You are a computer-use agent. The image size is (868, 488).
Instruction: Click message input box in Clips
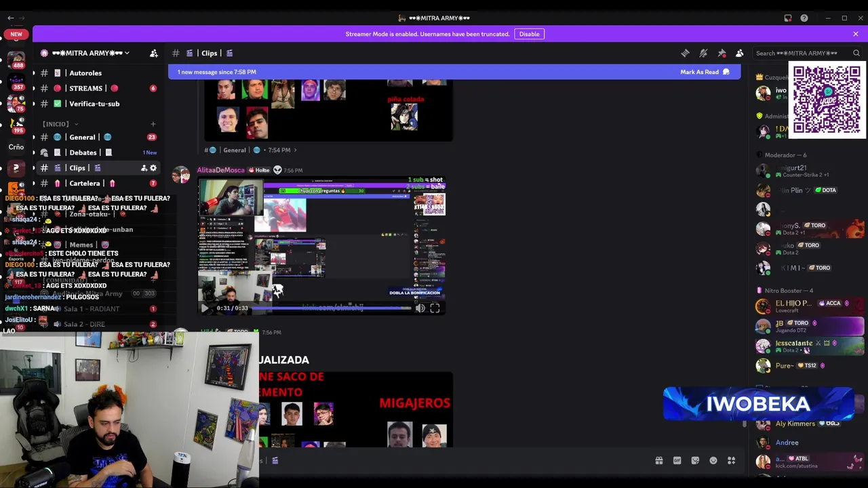(454, 461)
